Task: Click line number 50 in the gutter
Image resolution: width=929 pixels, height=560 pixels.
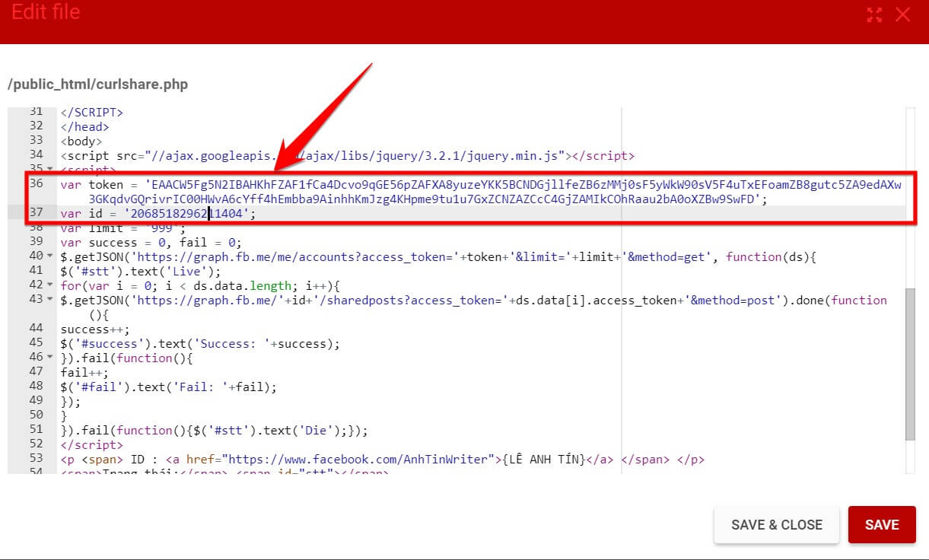Action: tap(36, 416)
